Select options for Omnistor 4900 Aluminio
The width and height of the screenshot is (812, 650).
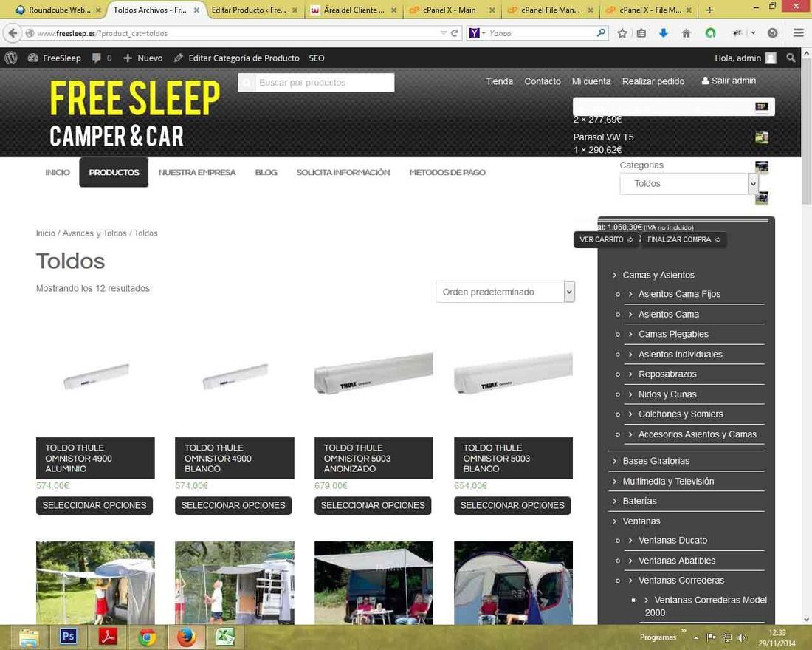[x=94, y=505]
